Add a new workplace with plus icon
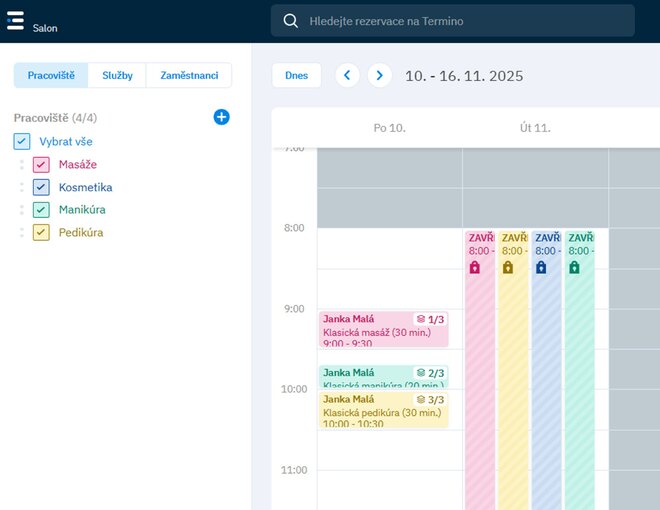 tap(222, 117)
